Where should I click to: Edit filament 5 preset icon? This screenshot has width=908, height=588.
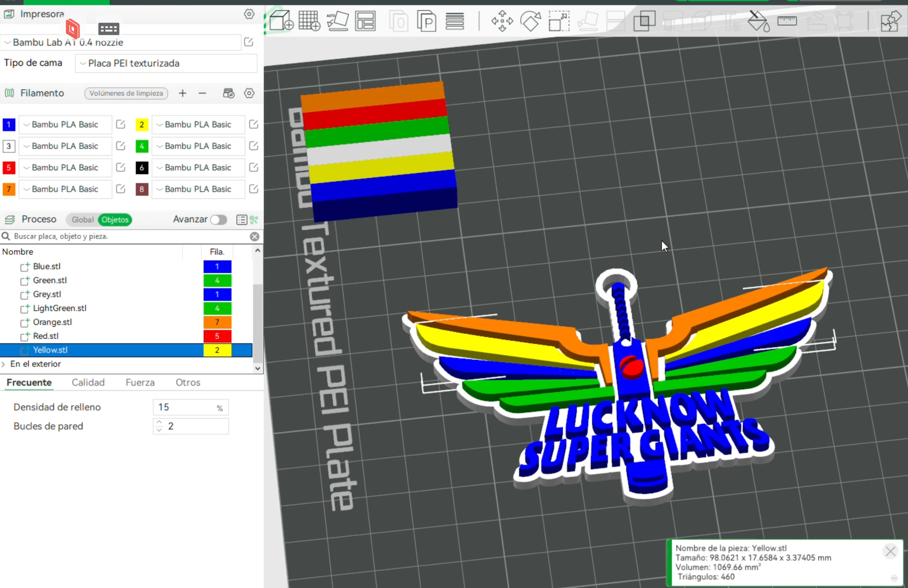pos(121,167)
